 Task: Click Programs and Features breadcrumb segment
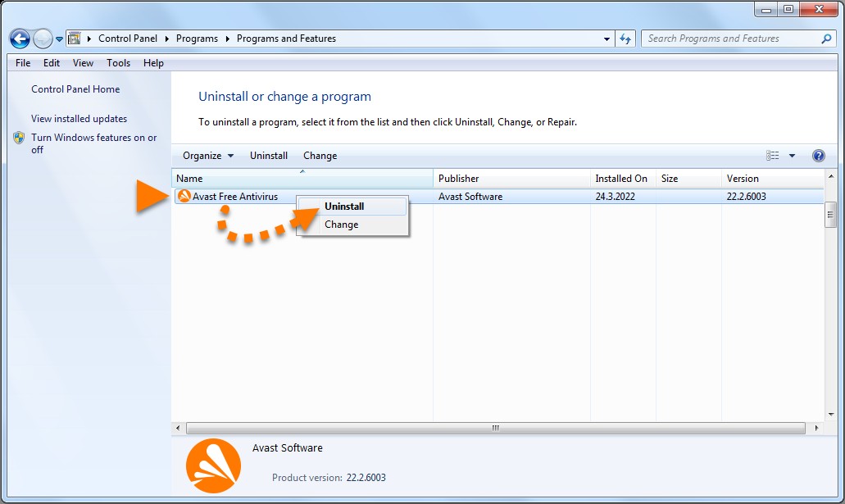point(286,39)
